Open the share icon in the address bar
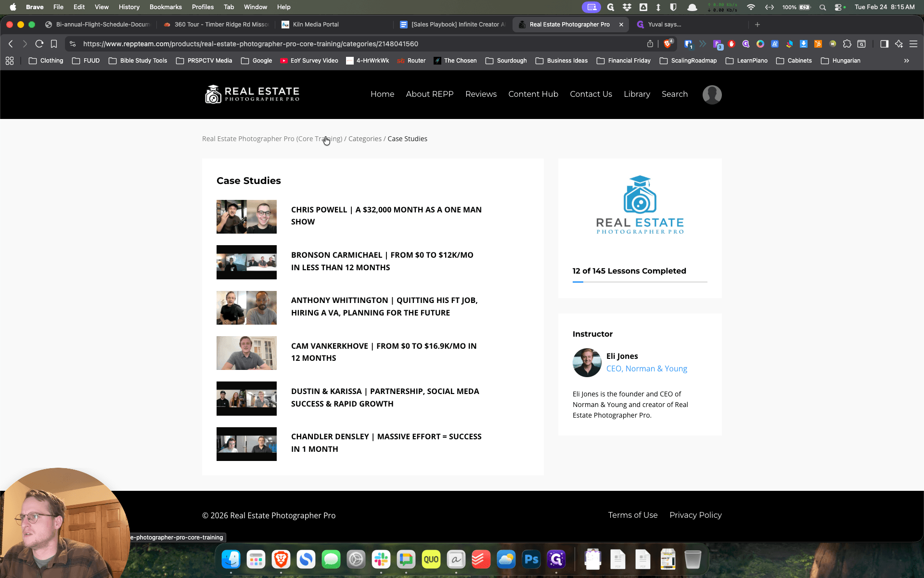 pyautogui.click(x=650, y=44)
